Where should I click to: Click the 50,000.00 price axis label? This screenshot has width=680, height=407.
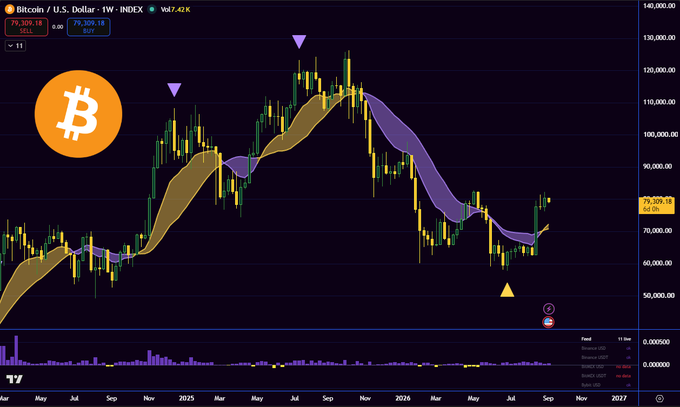click(657, 295)
